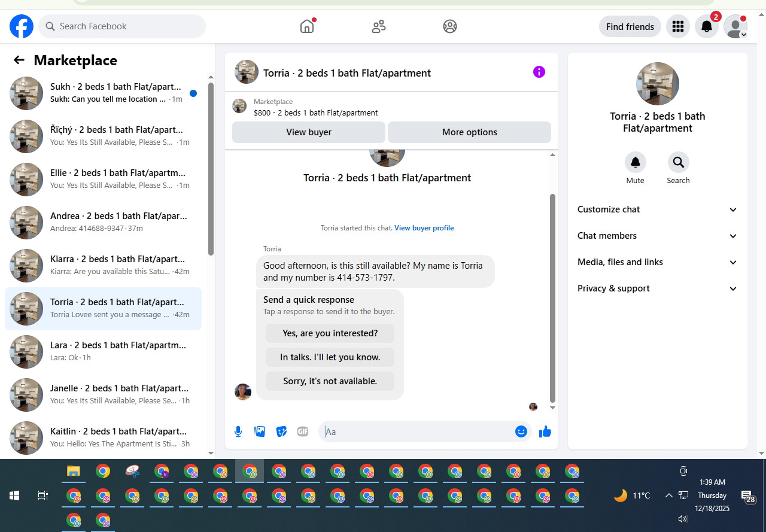Open the Kaitlin conversation

(103, 438)
